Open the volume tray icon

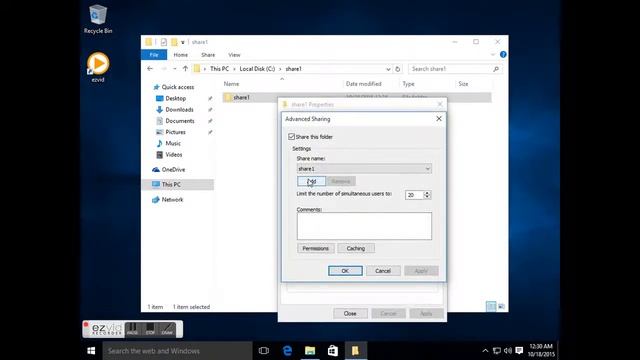click(x=508, y=351)
